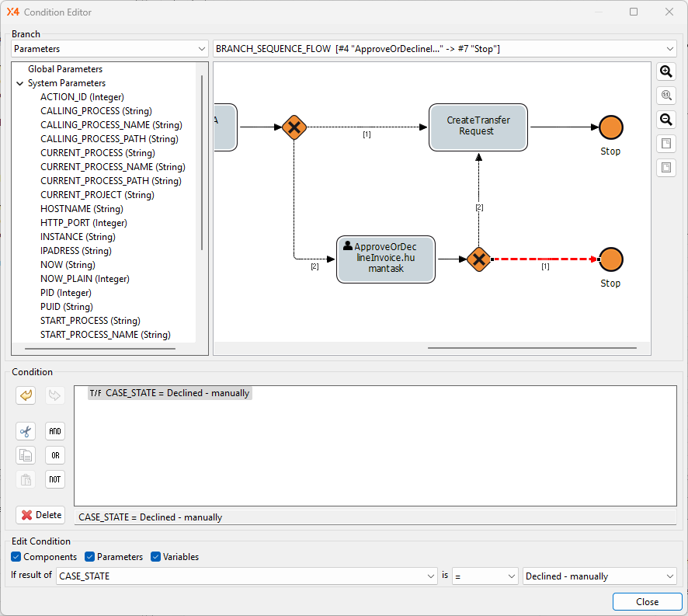Open the Parameters dropdown in Branch
This screenshot has width=688, height=616.
109,49
